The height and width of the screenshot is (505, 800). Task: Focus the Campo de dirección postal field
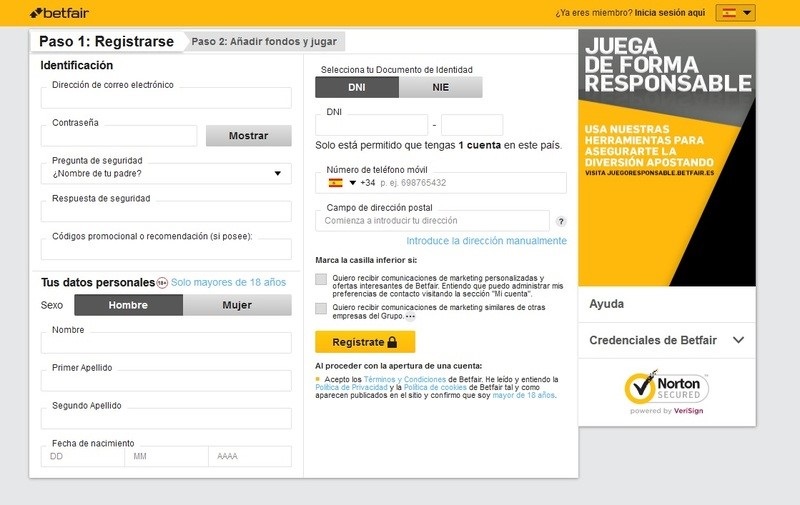432,221
